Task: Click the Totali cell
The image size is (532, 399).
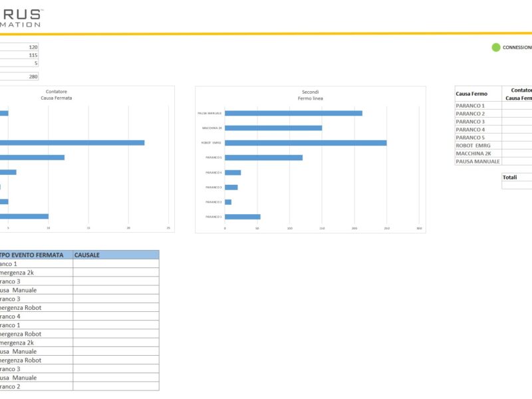Action: tap(517, 178)
